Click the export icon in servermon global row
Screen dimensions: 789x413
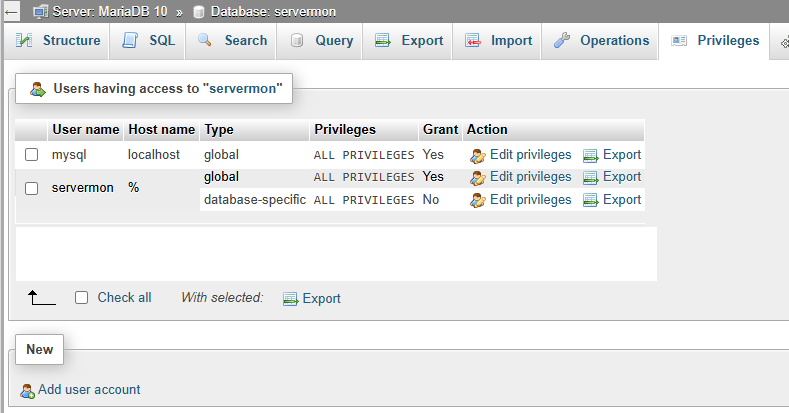[x=590, y=178]
